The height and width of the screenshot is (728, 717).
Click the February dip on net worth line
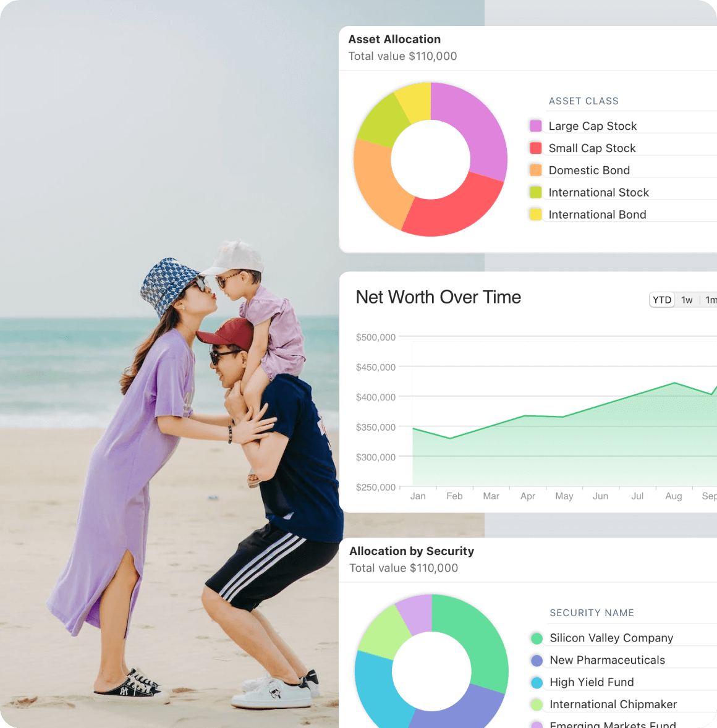tap(451, 438)
